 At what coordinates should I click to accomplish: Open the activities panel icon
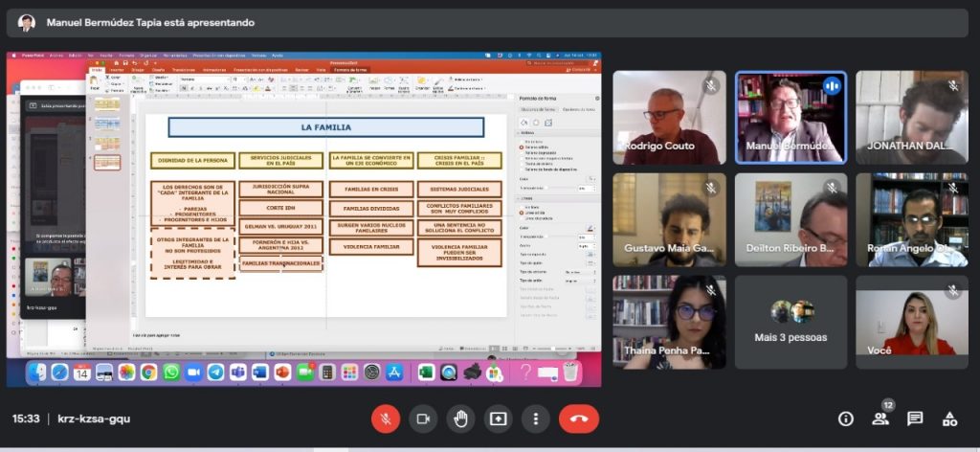(x=949, y=418)
